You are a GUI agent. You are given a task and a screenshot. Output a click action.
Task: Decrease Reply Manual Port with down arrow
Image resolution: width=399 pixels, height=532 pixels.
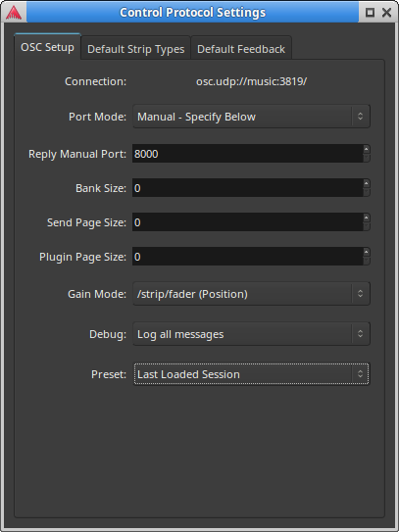367,158
